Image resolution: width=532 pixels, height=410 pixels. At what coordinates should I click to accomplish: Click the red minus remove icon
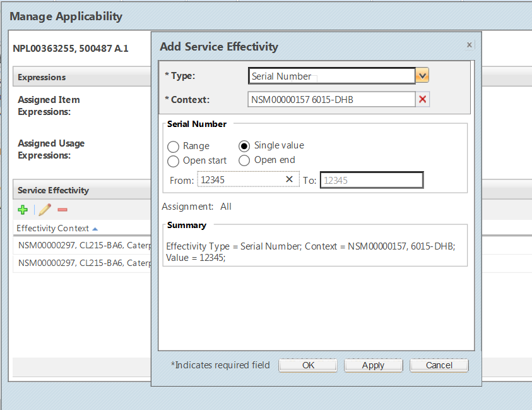click(x=62, y=210)
